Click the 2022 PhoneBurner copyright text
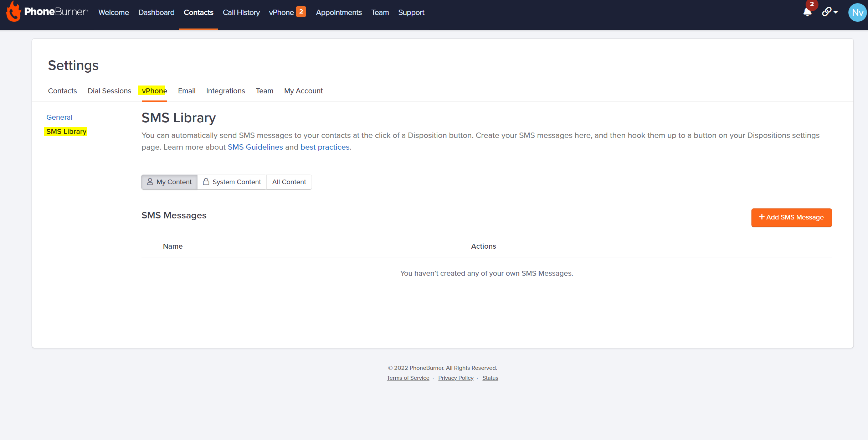Image resolution: width=868 pixels, height=440 pixels. (x=442, y=368)
